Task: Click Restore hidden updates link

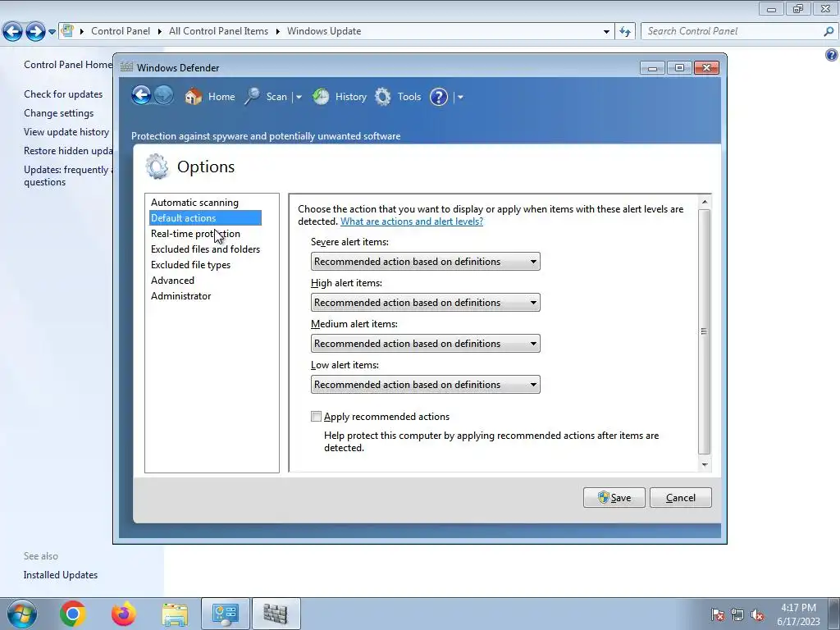Action: pyautogui.click(x=68, y=151)
